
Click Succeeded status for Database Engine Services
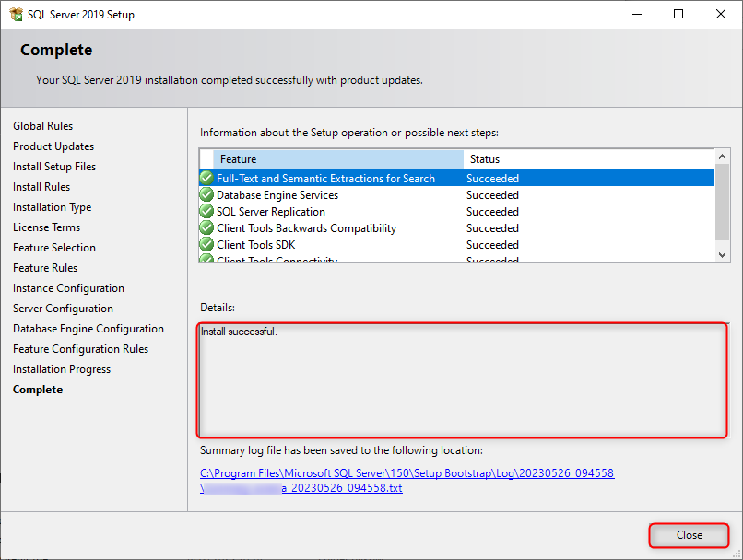(492, 195)
